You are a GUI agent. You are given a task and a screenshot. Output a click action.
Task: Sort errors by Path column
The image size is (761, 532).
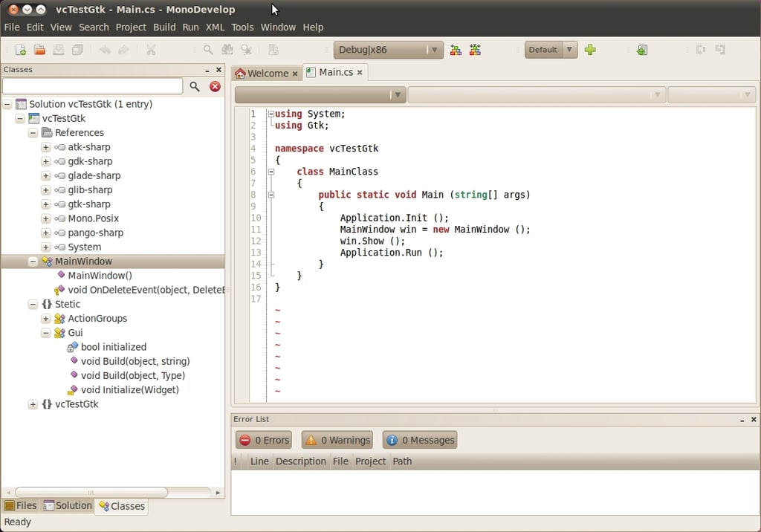pyautogui.click(x=402, y=461)
